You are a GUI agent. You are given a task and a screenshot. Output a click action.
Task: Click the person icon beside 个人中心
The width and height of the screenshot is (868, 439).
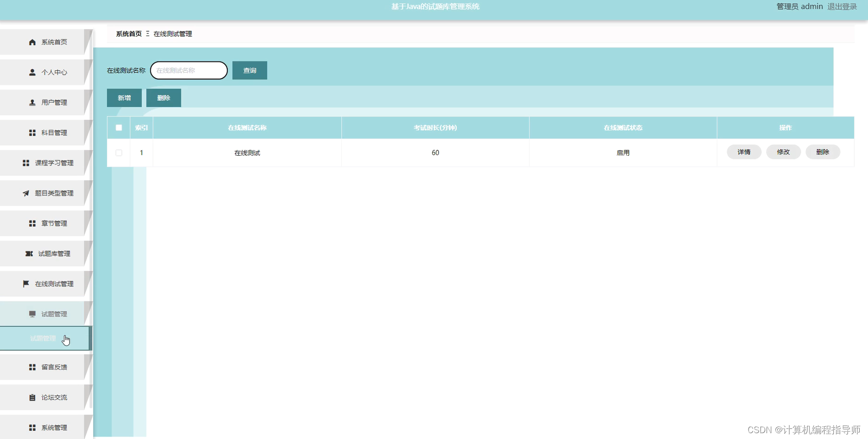(32, 72)
